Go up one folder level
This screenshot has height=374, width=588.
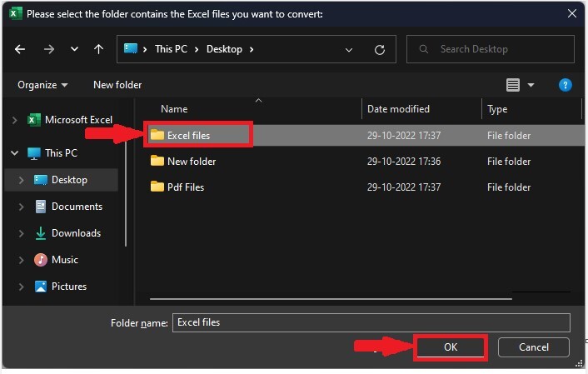(x=98, y=49)
